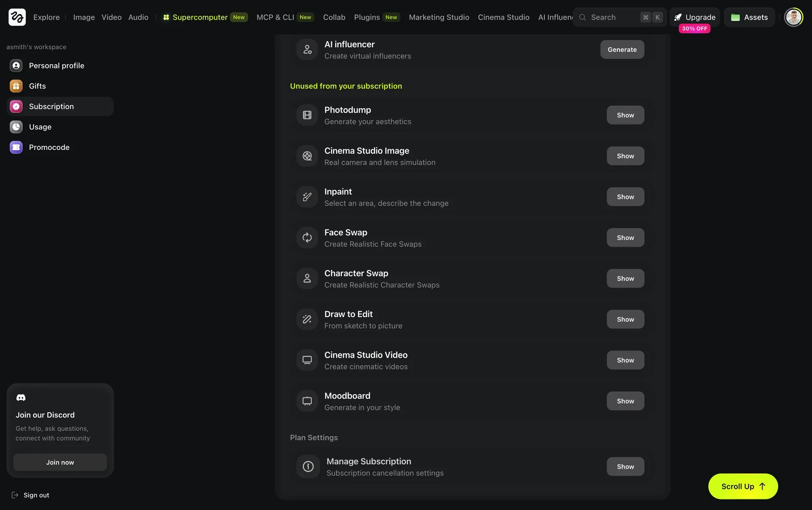This screenshot has height=510, width=812.
Task: Select Promocode in the sidebar
Action: pyautogui.click(x=60, y=147)
